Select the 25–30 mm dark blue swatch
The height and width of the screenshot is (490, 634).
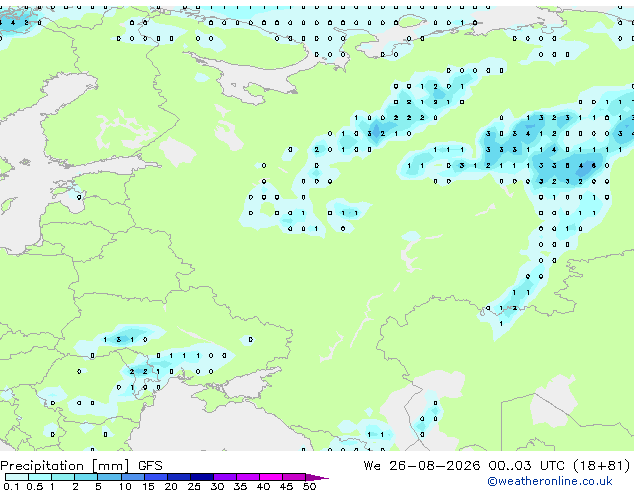pyautogui.click(x=202, y=477)
